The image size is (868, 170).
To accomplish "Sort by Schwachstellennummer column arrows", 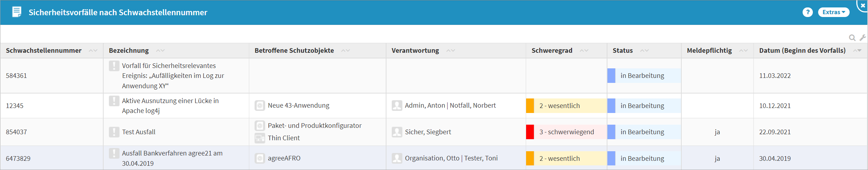I will point(93,51).
